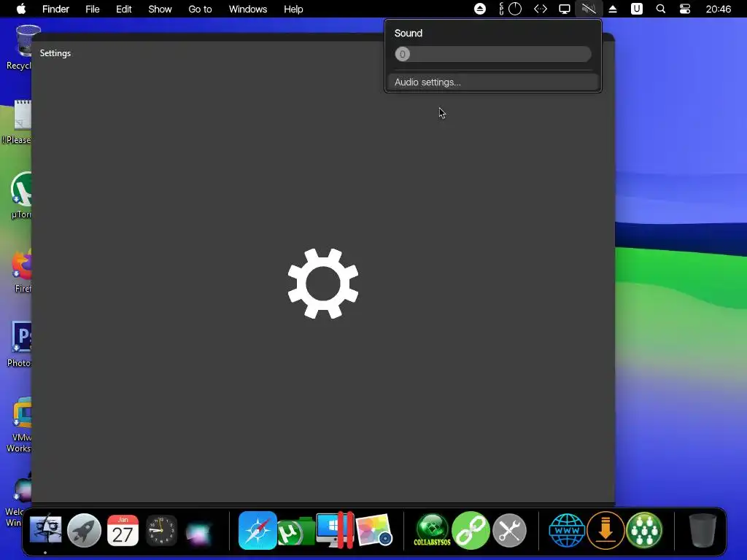Viewport: 747px width, 560px height.
Task: Select the VMware Workstation desktop shortcut
Action: (20, 425)
